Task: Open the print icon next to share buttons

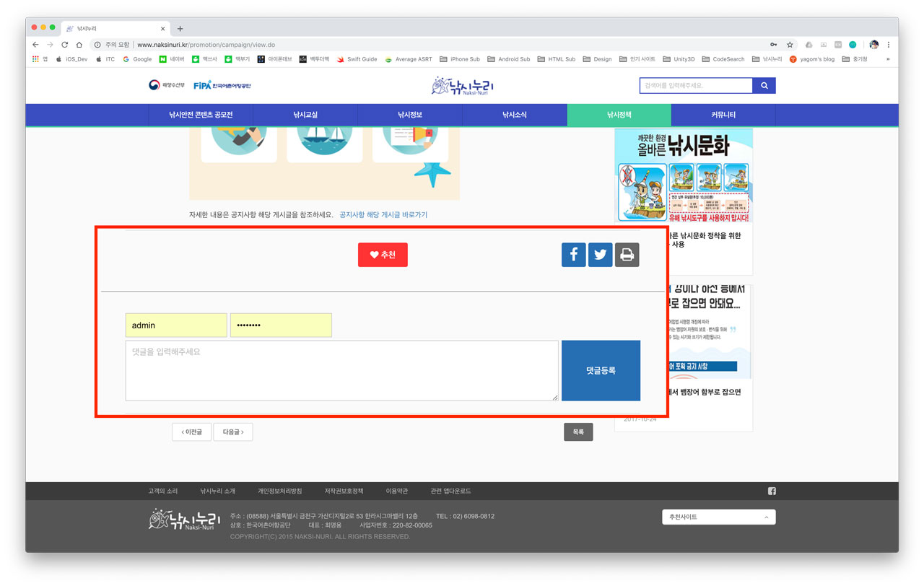Action: (x=627, y=254)
